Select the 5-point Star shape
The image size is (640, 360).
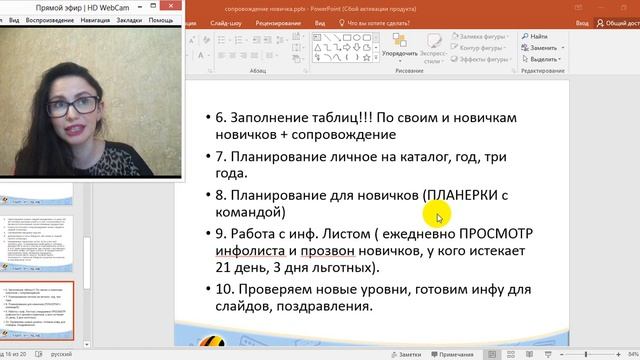click(x=367, y=58)
